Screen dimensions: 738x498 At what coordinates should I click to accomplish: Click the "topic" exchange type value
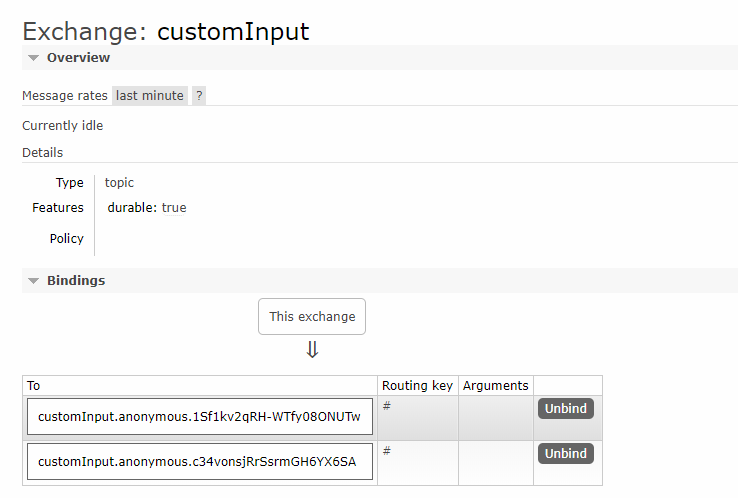tap(119, 183)
